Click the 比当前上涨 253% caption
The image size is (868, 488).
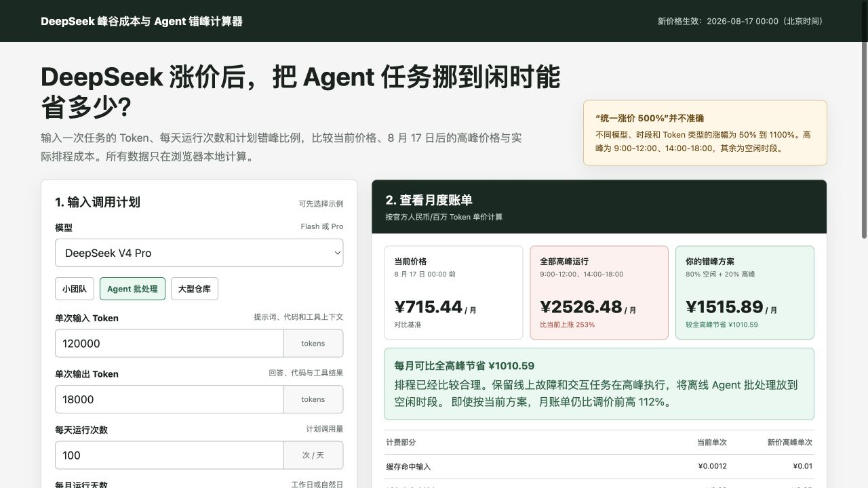[568, 325]
